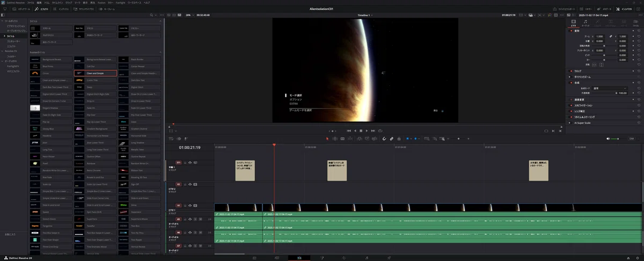Toggle the loop playback button
Viewport: 644px width, 261px height.
tap(380, 130)
